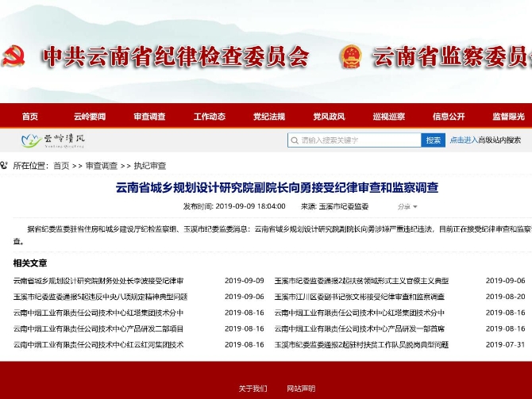The height and width of the screenshot is (399, 532).
Task: Click the 点击进入 advanced search link
Action: click(x=463, y=140)
